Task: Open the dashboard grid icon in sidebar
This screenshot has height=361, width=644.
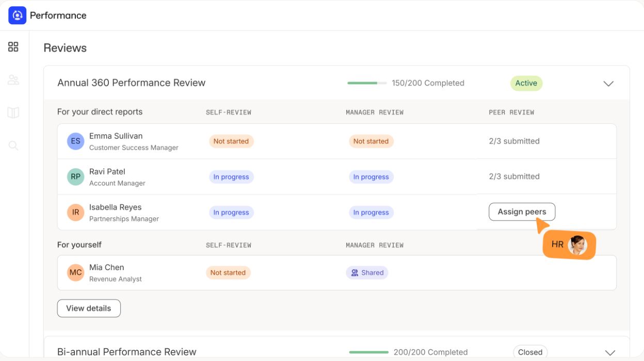Action: click(13, 47)
